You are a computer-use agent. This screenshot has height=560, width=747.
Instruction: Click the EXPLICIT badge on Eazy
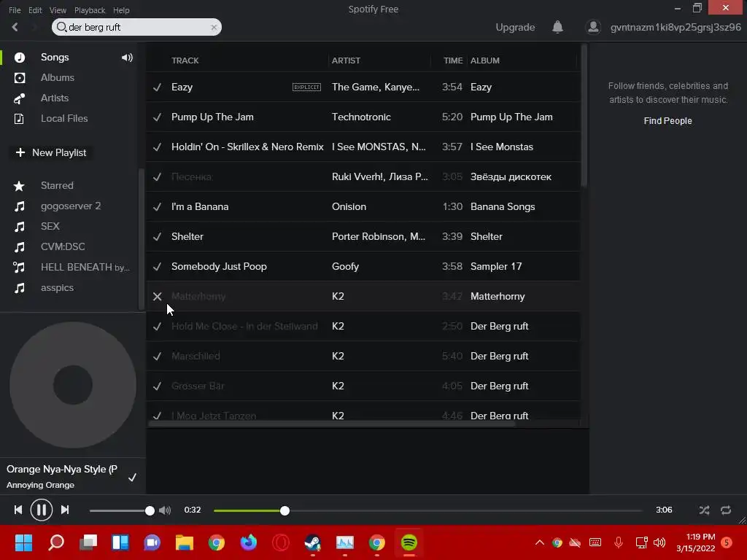(306, 87)
